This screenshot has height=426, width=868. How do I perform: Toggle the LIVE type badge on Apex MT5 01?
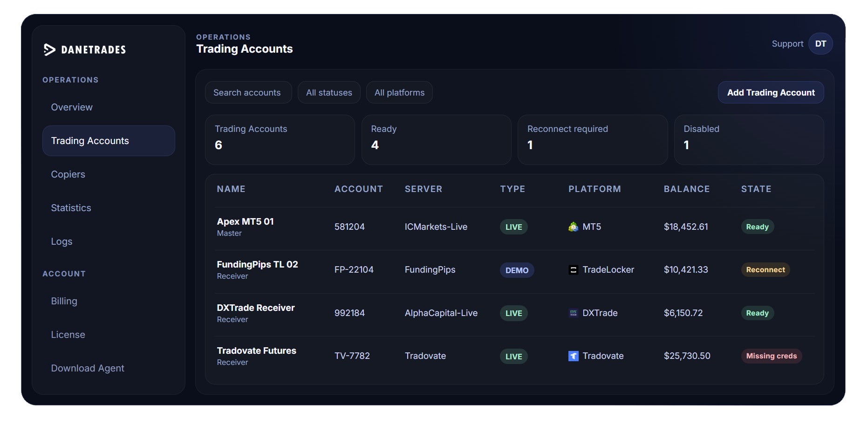[513, 227]
